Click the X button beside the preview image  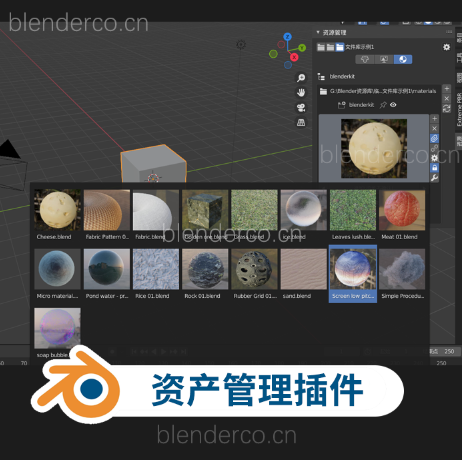coord(434,128)
